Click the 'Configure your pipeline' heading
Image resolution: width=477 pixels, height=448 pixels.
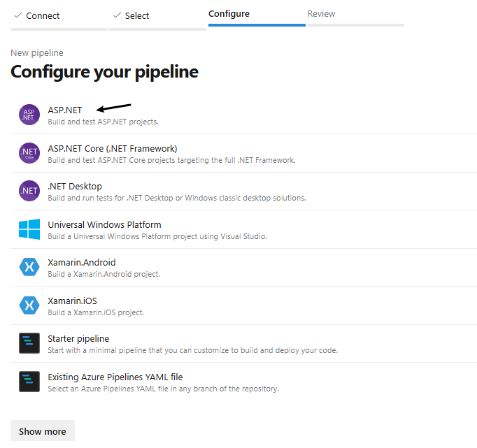pos(104,72)
